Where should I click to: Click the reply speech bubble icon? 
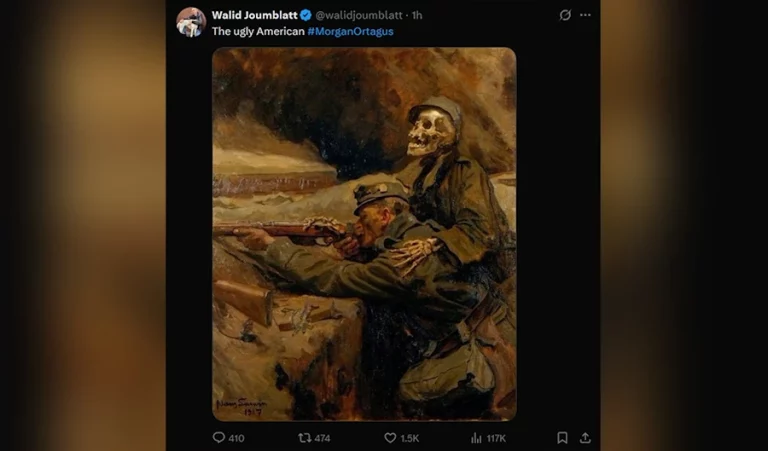219,437
